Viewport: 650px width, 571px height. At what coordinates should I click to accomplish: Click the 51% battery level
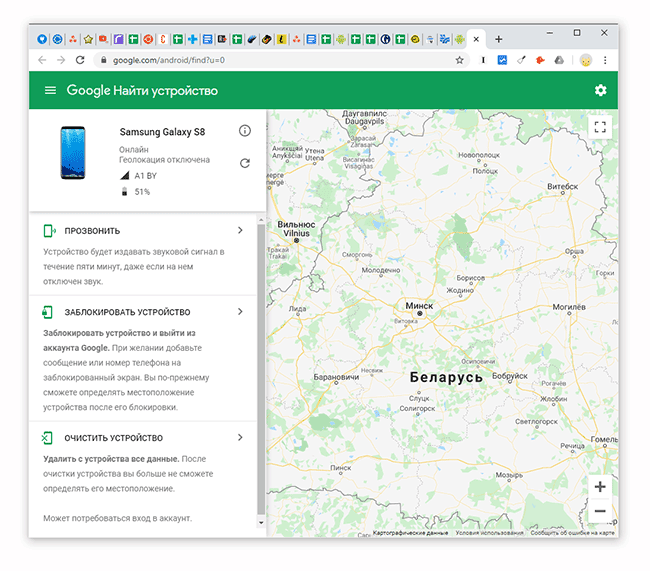point(142,192)
